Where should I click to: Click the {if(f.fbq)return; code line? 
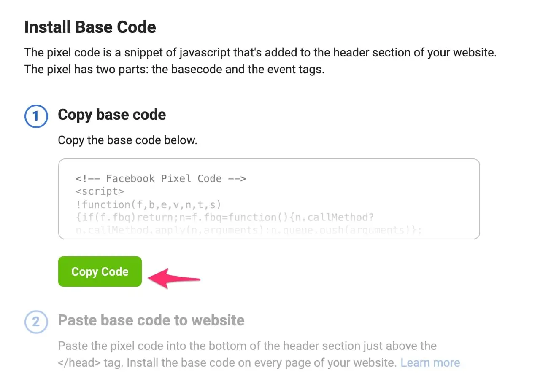tap(224, 217)
